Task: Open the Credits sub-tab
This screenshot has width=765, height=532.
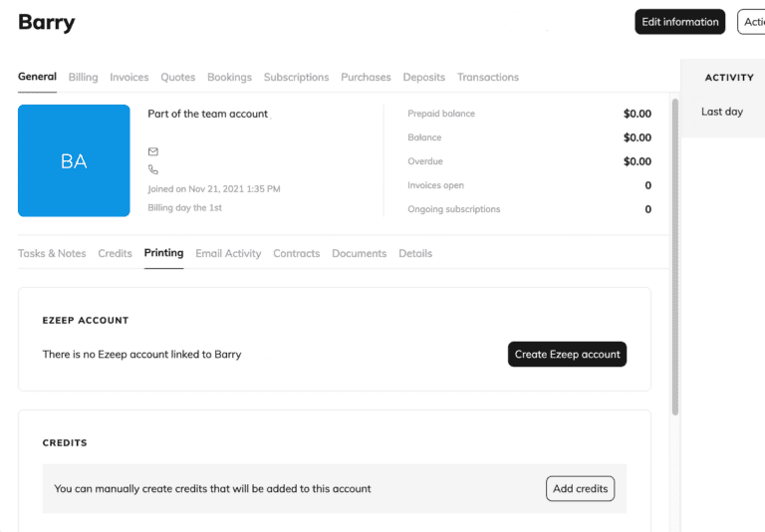Action: tap(115, 253)
